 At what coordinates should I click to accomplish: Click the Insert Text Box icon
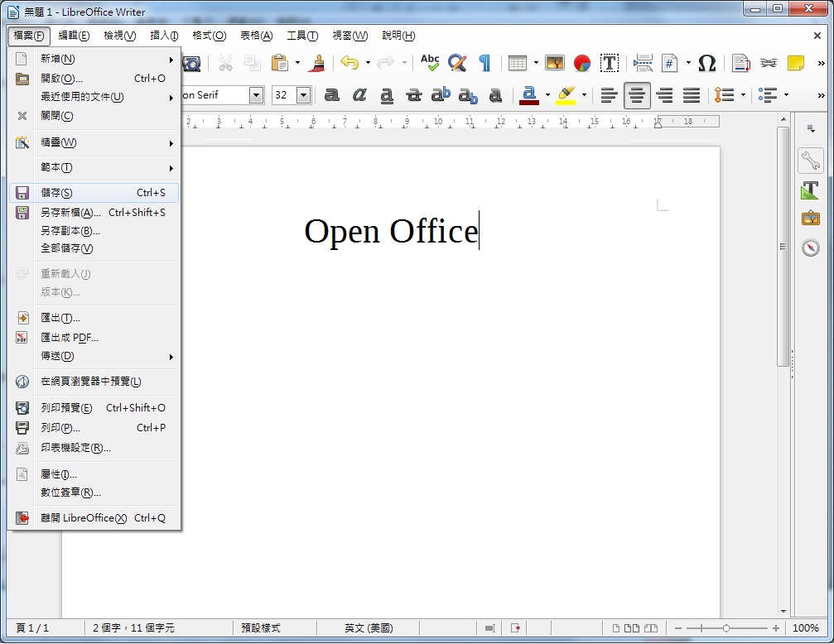coord(610,63)
